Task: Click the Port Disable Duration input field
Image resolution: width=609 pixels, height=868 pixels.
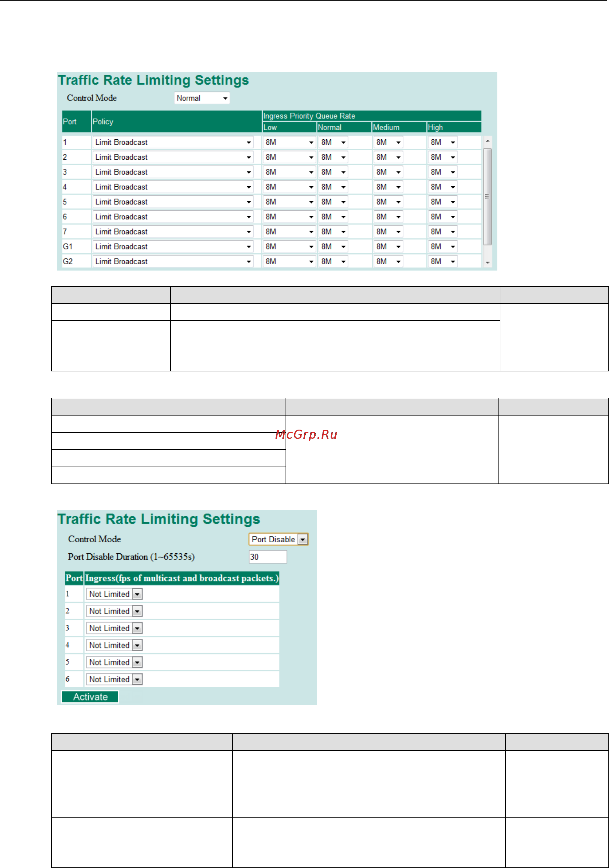Action: [x=268, y=557]
